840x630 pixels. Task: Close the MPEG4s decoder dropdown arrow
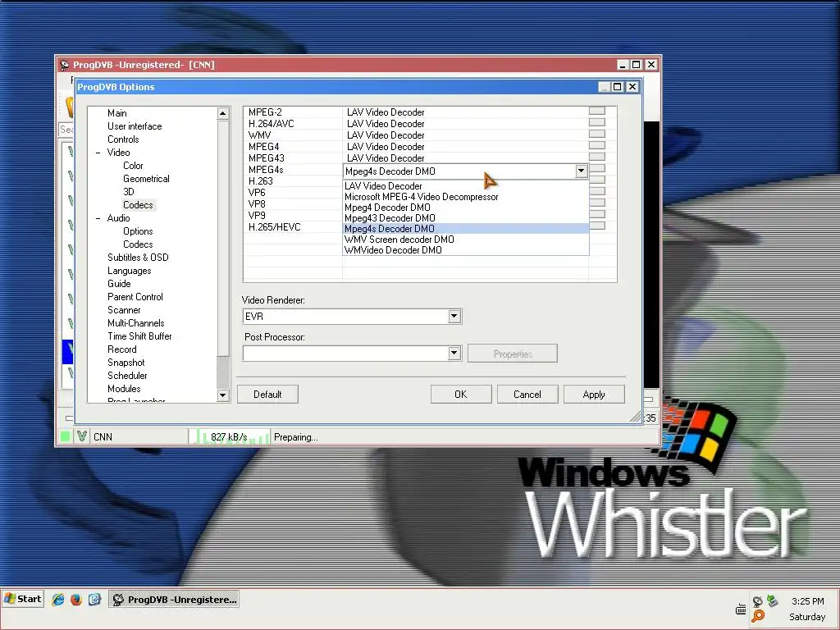coord(582,171)
